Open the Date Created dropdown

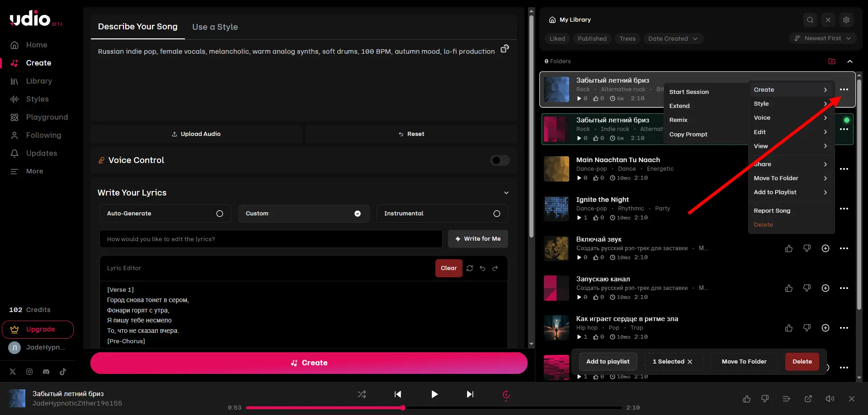click(x=673, y=39)
